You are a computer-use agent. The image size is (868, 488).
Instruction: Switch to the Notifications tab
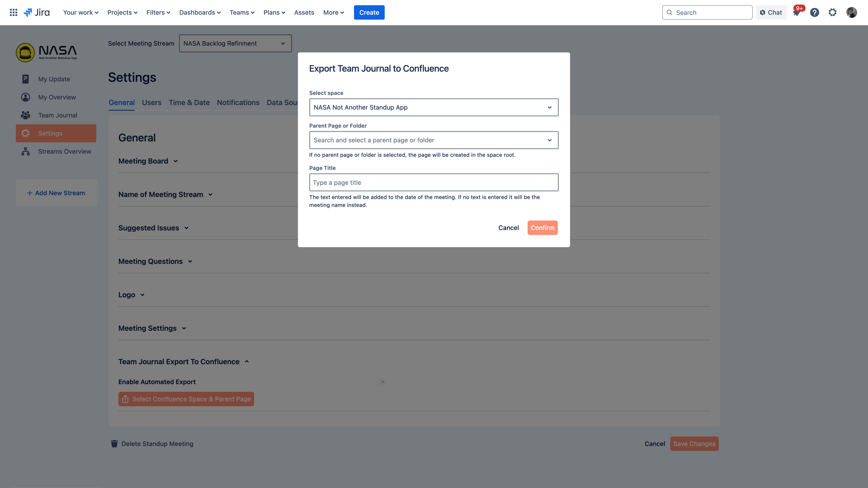[238, 102]
